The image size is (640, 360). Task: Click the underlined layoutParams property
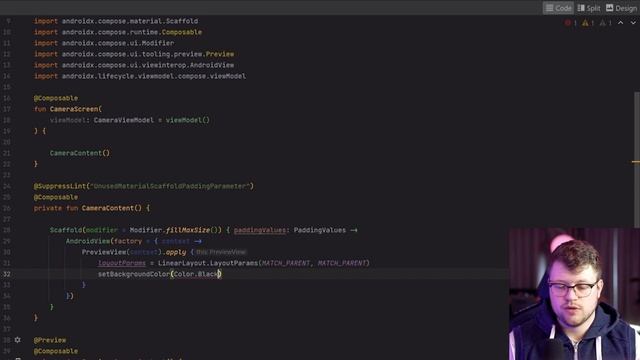[x=122, y=263]
